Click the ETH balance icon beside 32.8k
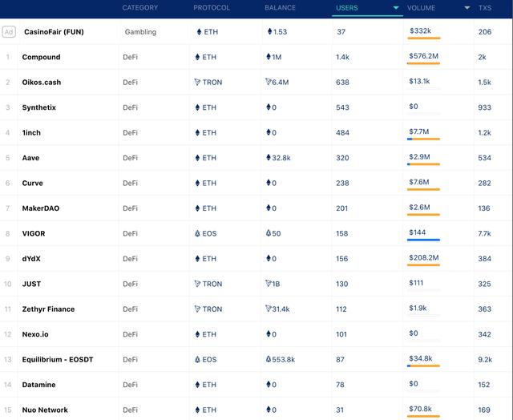This screenshot has width=513, height=420. 269,158
